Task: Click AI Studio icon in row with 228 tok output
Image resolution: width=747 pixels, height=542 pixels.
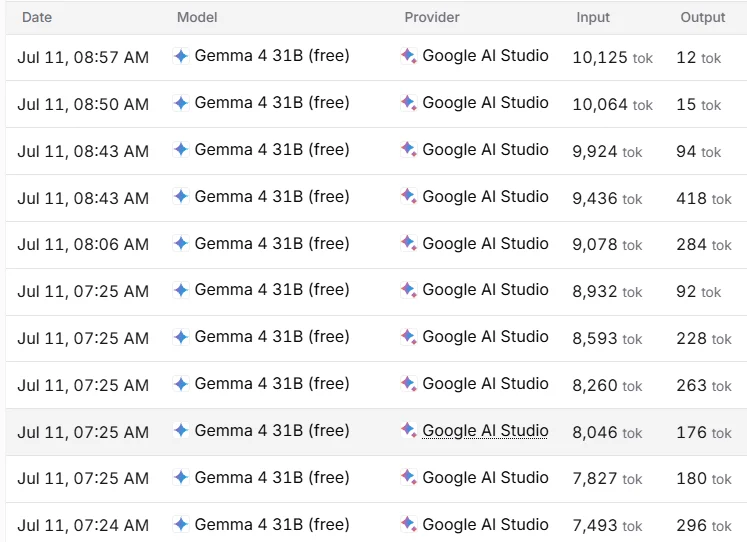Action: click(x=408, y=337)
